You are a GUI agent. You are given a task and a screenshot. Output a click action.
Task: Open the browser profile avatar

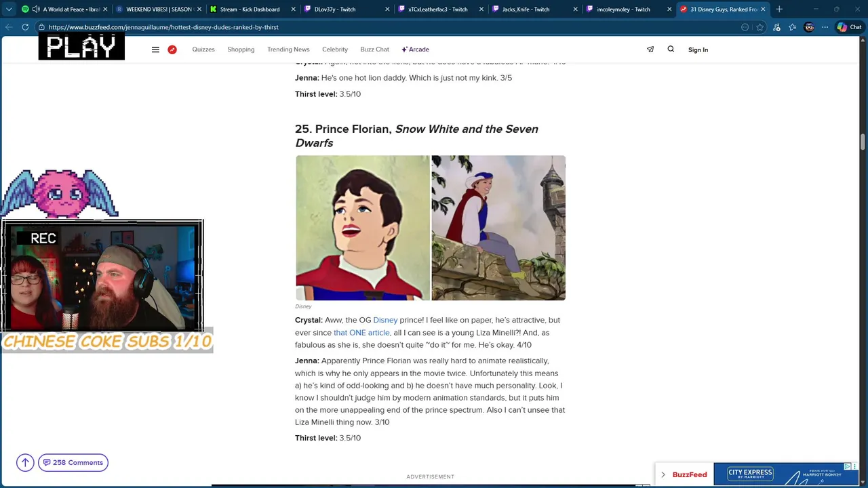[x=809, y=27]
